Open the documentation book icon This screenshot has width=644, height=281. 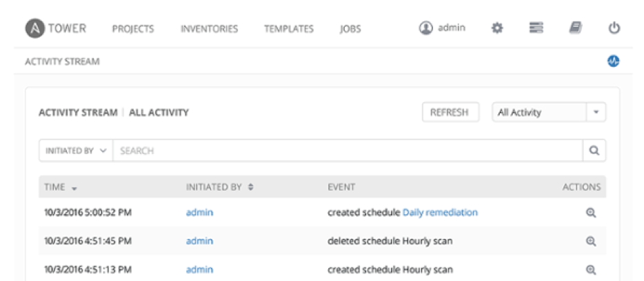click(576, 28)
